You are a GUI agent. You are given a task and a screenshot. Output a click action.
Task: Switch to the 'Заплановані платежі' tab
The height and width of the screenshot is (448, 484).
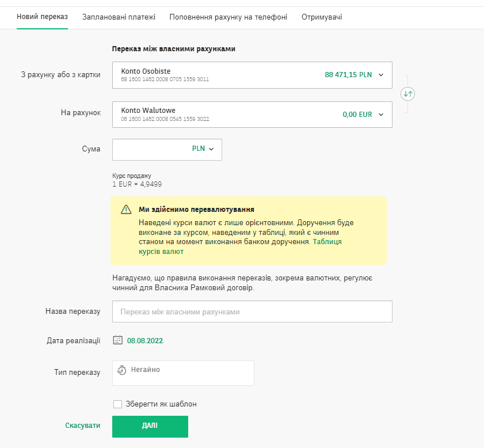(x=119, y=17)
